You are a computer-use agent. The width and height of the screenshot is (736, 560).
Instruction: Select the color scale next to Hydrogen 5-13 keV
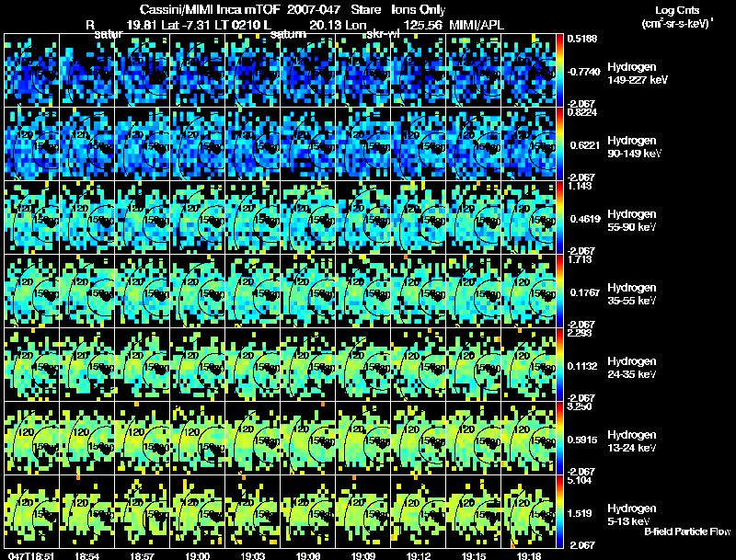pos(559,511)
